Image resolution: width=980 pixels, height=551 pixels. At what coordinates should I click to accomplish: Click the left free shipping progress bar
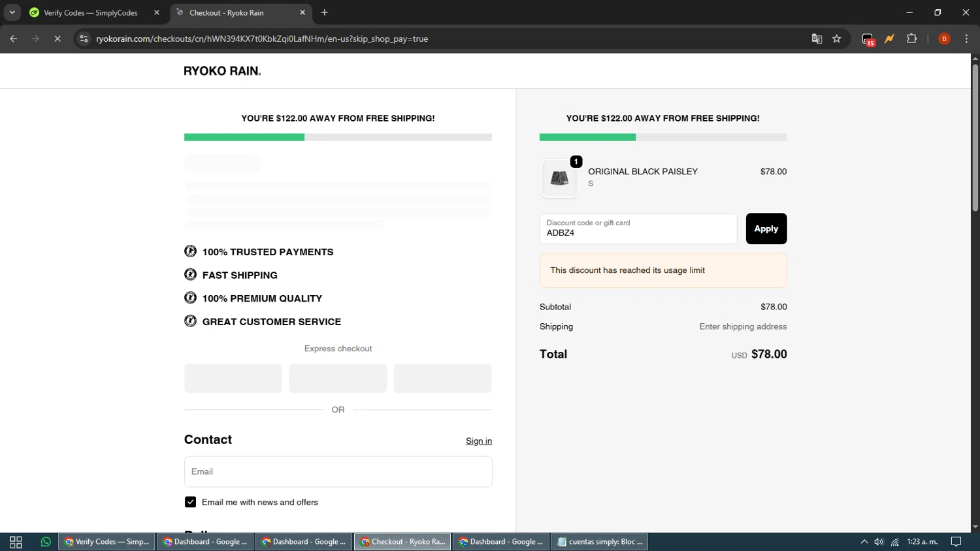[338, 137]
